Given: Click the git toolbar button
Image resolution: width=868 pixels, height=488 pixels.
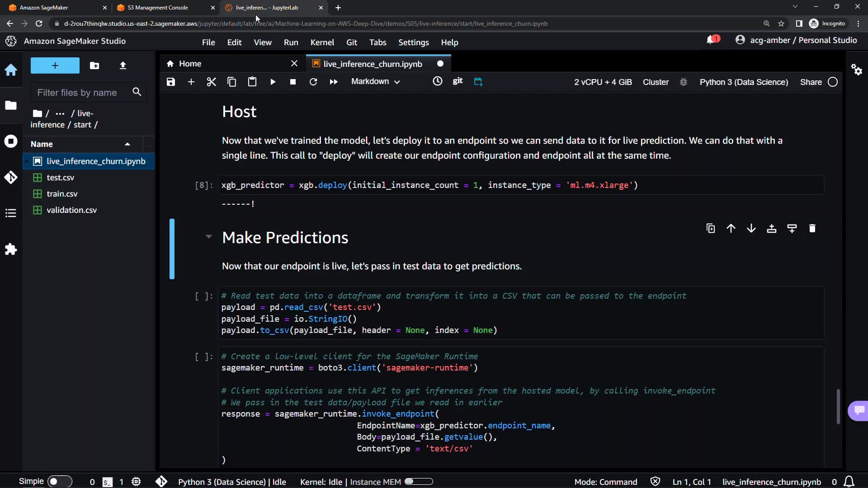Looking at the screenshot, I should (x=458, y=81).
